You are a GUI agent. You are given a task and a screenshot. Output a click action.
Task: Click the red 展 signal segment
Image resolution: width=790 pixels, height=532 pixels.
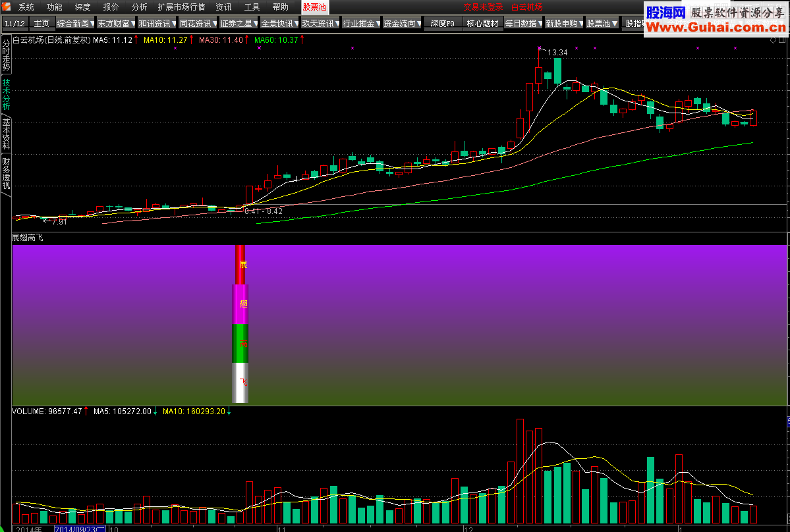point(240,265)
